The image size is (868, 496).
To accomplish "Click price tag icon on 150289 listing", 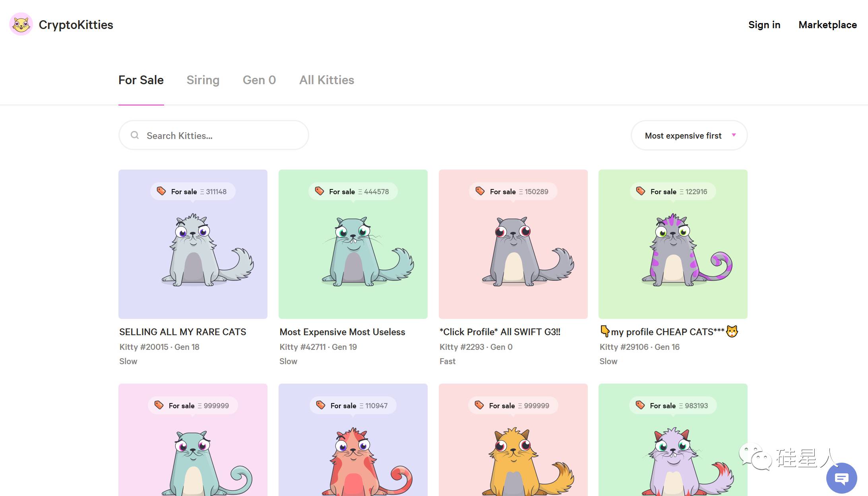I will tap(480, 191).
